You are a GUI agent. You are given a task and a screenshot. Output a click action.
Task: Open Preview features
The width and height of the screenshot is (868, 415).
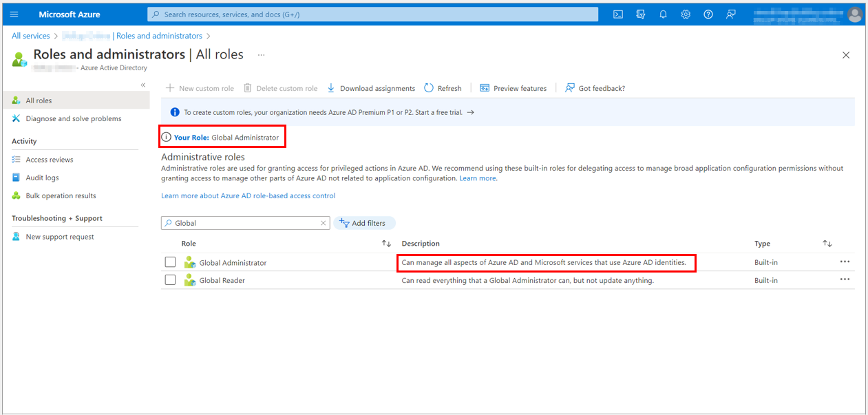(x=514, y=88)
